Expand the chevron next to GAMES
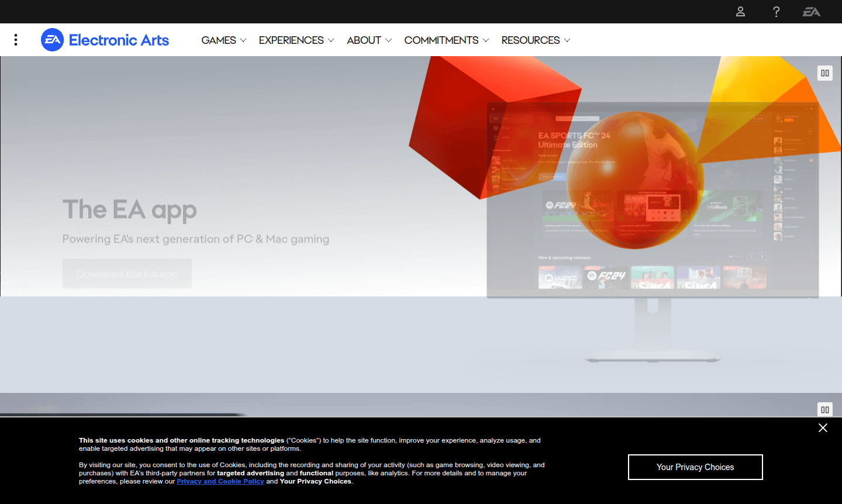This screenshot has height=504, width=842. tap(243, 40)
